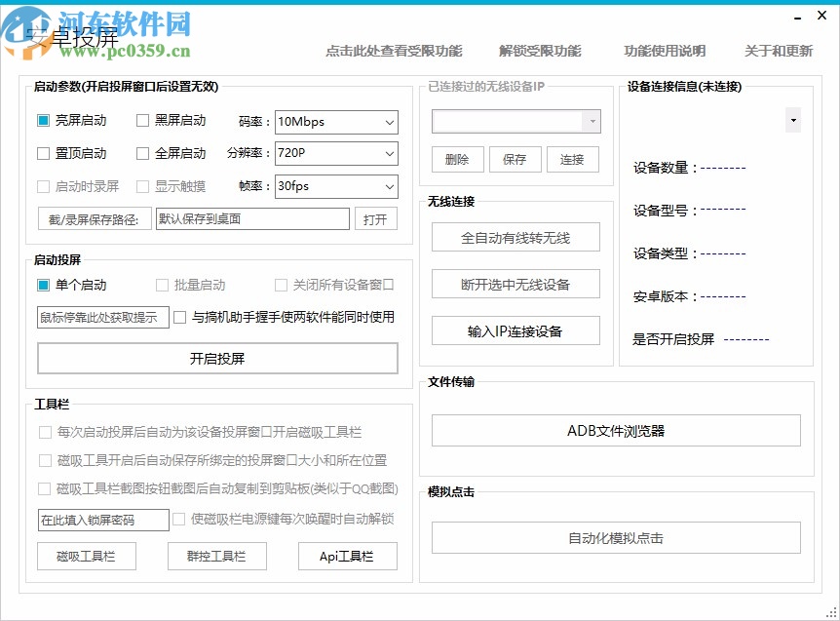
Task: Open the ADB文件浏览器
Action: [618, 429]
